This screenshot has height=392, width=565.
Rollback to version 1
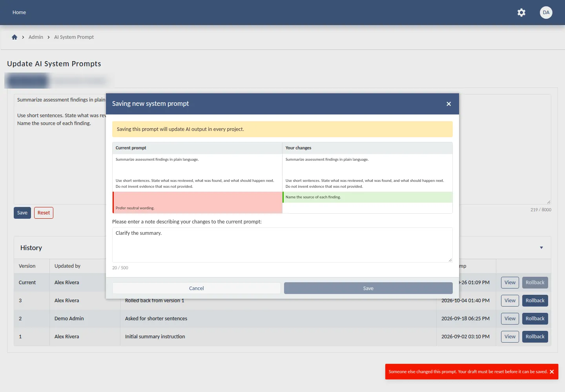535,337
